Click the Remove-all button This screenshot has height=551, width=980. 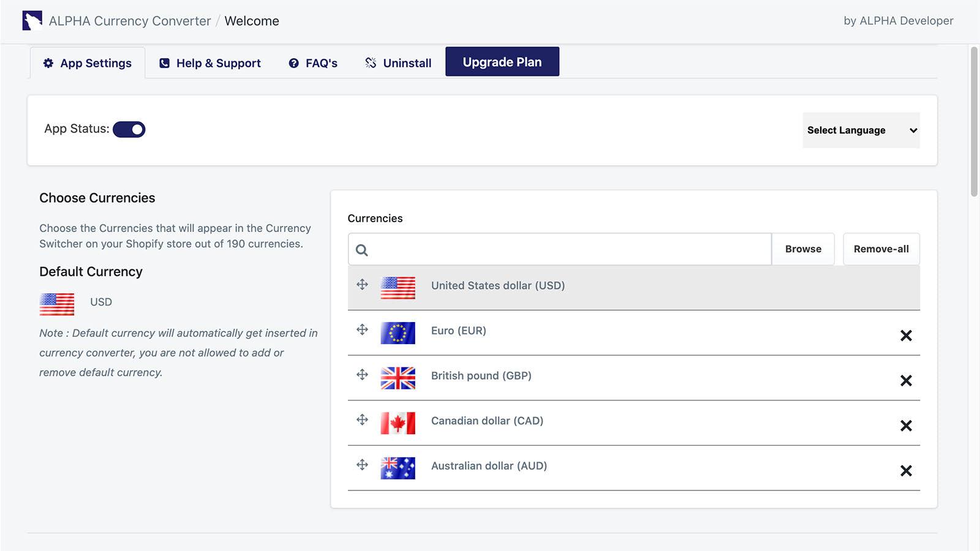pos(881,249)
